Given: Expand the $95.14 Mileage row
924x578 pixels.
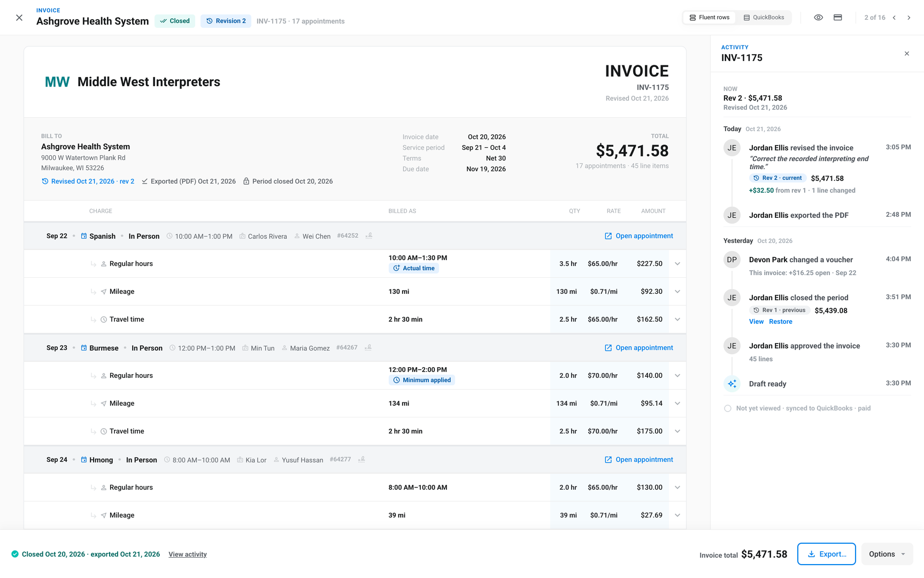Looking at the screenshot, I should point(677,404).
